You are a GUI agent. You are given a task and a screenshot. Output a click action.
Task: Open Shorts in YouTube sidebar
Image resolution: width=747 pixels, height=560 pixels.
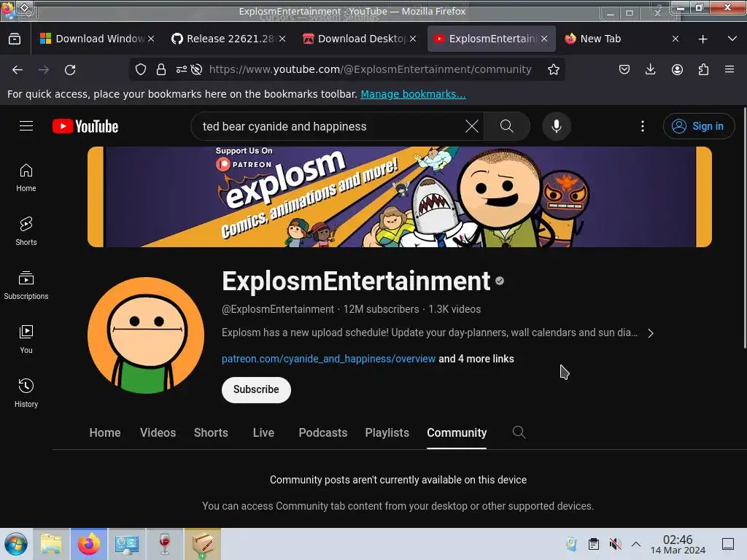[x=26, y=231]
